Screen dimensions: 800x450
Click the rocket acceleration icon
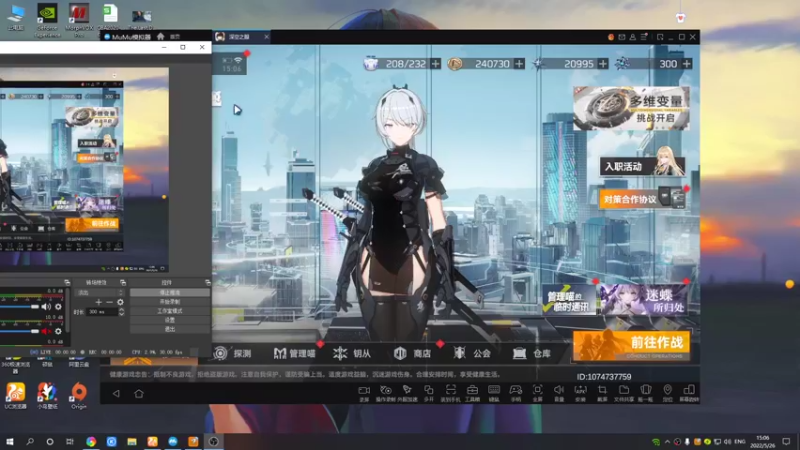tap(407, 391)
